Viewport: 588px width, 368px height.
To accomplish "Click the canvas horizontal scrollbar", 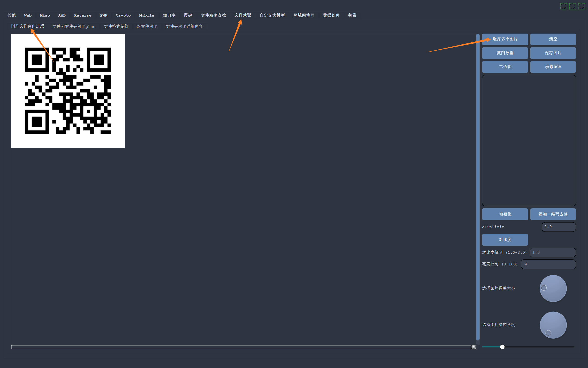I will pyautogui.click(x=241, y=347).
